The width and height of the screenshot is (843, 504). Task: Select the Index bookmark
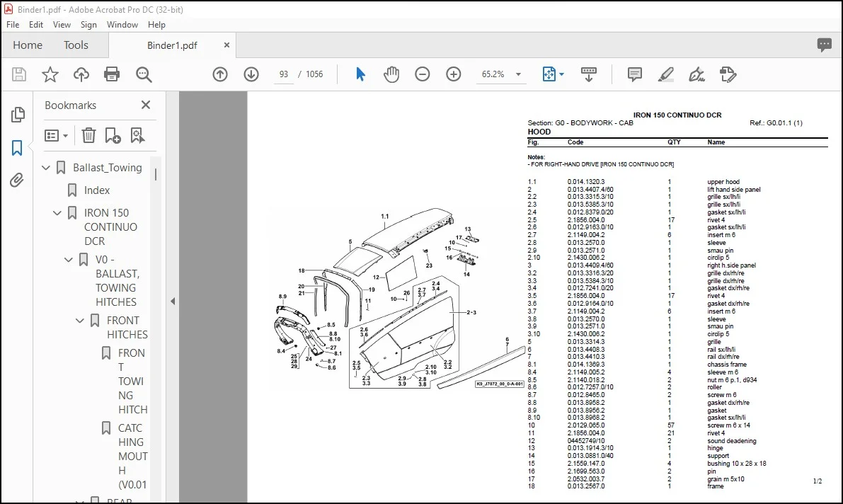coord(97,190)
